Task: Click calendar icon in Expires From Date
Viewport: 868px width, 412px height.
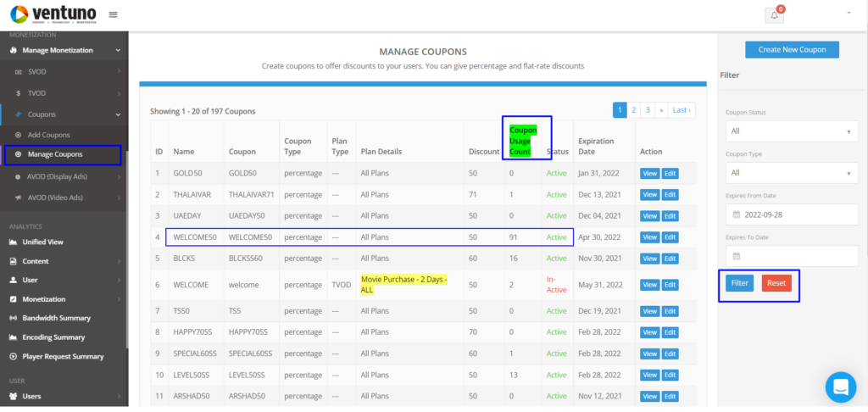Action: [737, 214]
